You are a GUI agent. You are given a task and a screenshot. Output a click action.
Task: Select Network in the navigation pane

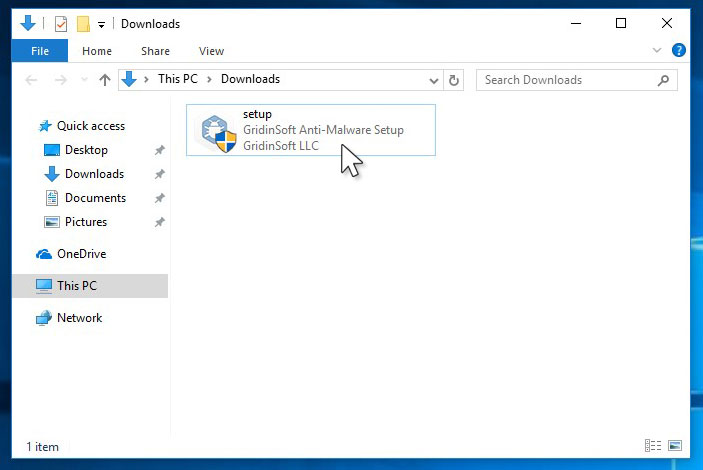pos(79,318)
